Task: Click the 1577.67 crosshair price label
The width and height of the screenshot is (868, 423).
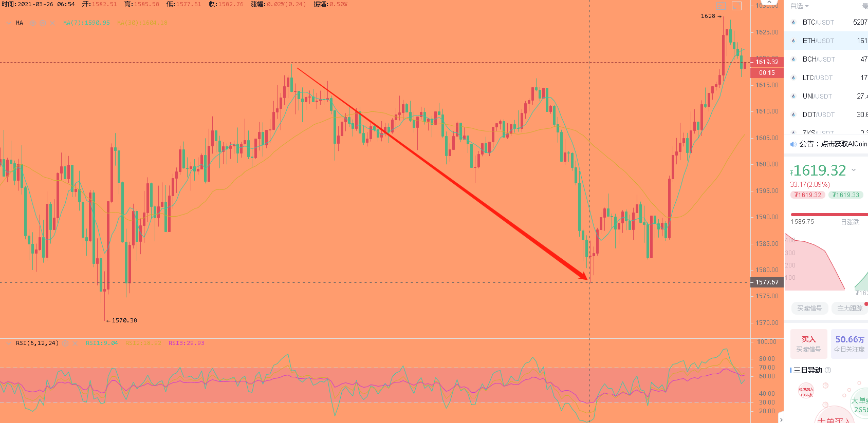Action: coord(767,282)
